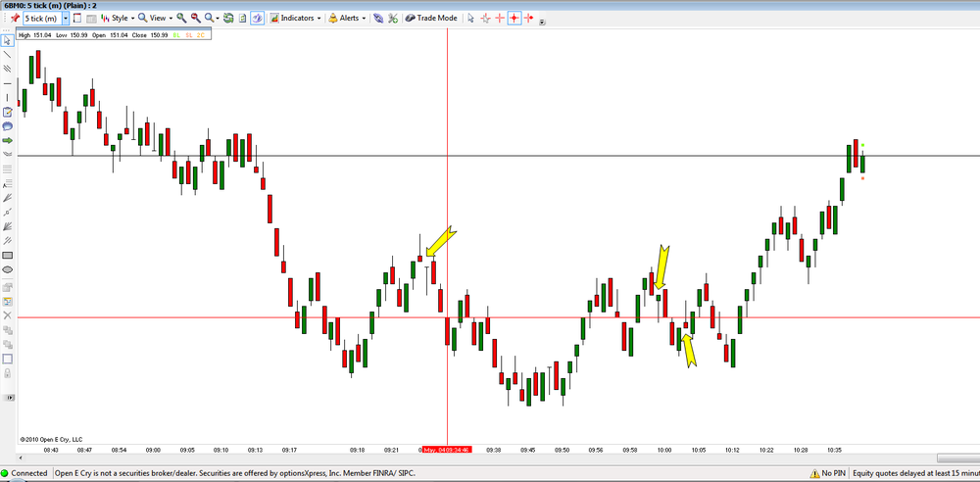Image resolution: width=980 pixels, height=482 pixels.
Task: Click the blue link chain icon
Action: (378, 19)
